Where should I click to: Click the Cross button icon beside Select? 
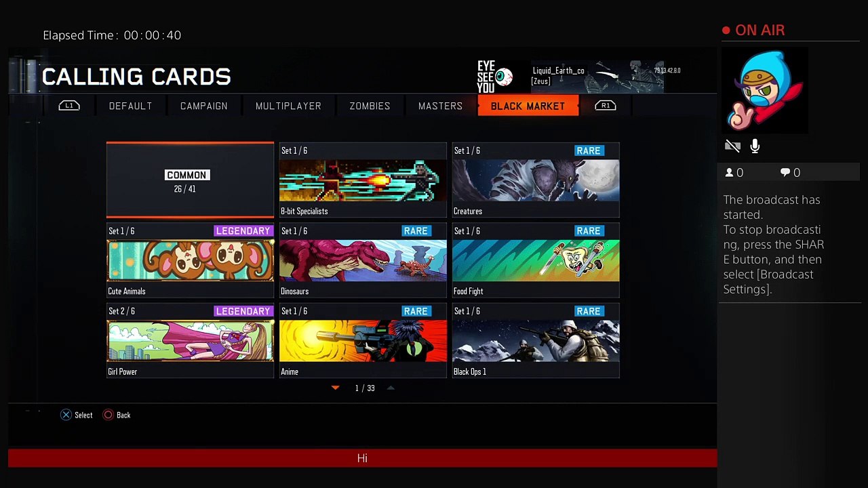66,415
